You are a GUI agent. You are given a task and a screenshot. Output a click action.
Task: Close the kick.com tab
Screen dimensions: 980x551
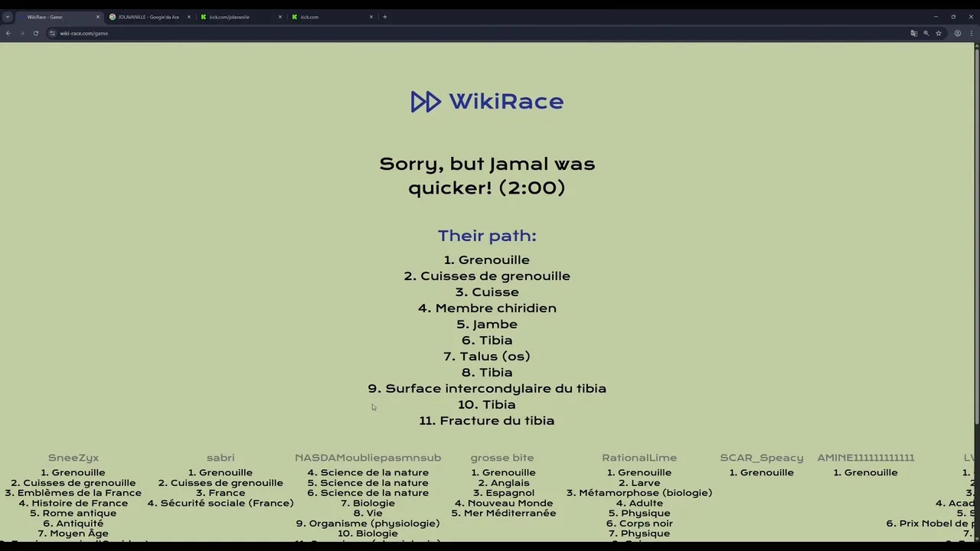[371, 17]
